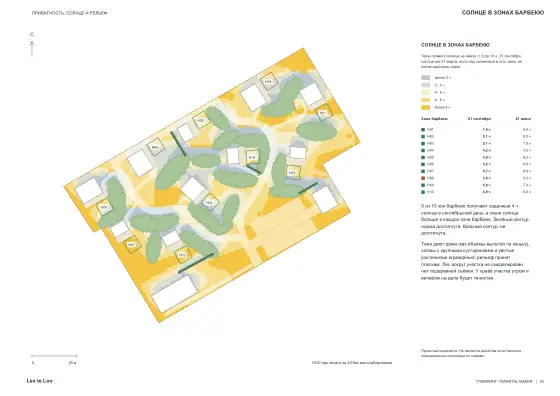Click the large page title at top right
This screenshot has height=396, width=560.
[x=503, y=12]
